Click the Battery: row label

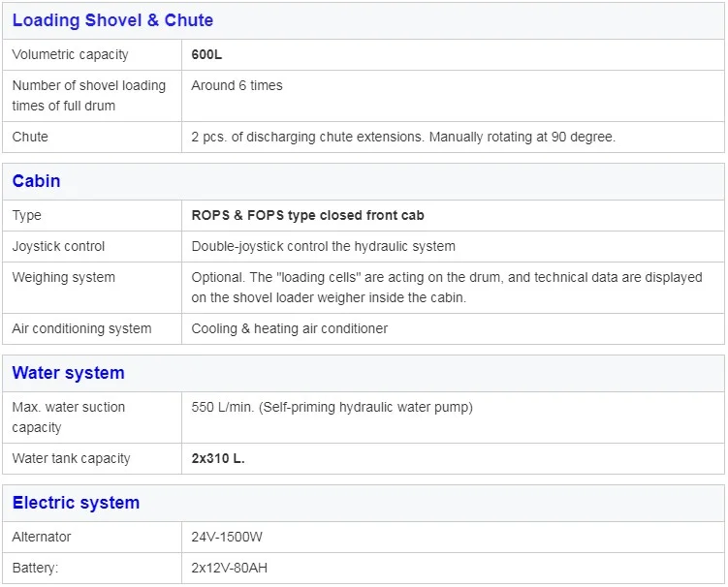pyautogui.click(x=35, y=568)
